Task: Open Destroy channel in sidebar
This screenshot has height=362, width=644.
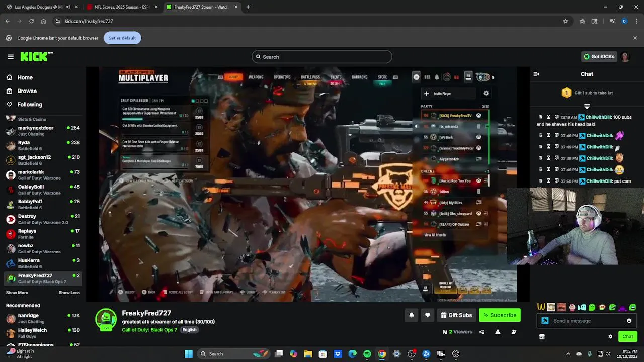Action: 43,219
